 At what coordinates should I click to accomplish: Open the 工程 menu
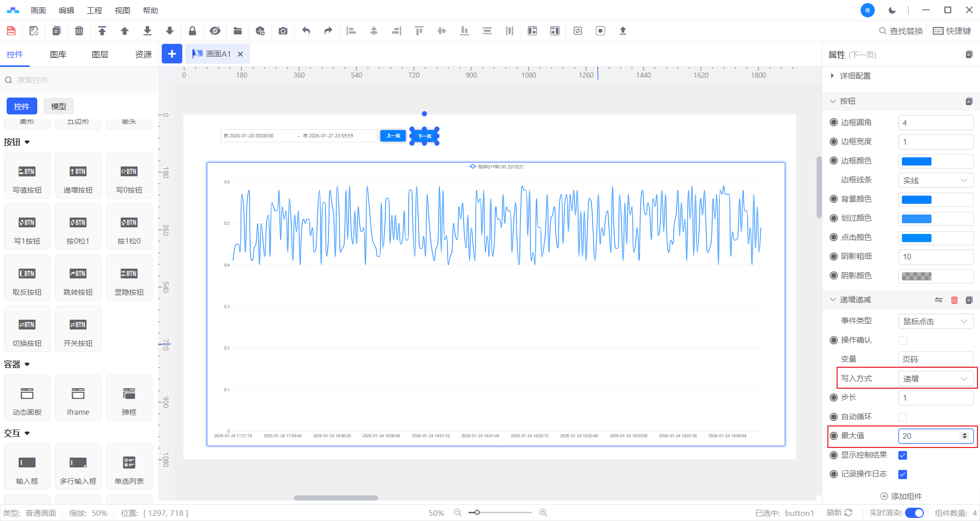tap(94, 10)
